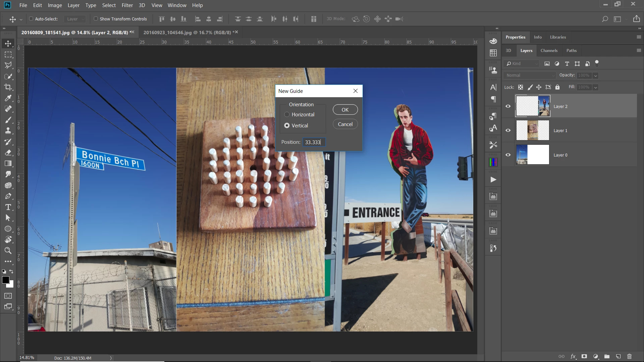644x362 pixels.
Task: Open the Normal blend mode dropdown
Action: click(x=530, y=75)
